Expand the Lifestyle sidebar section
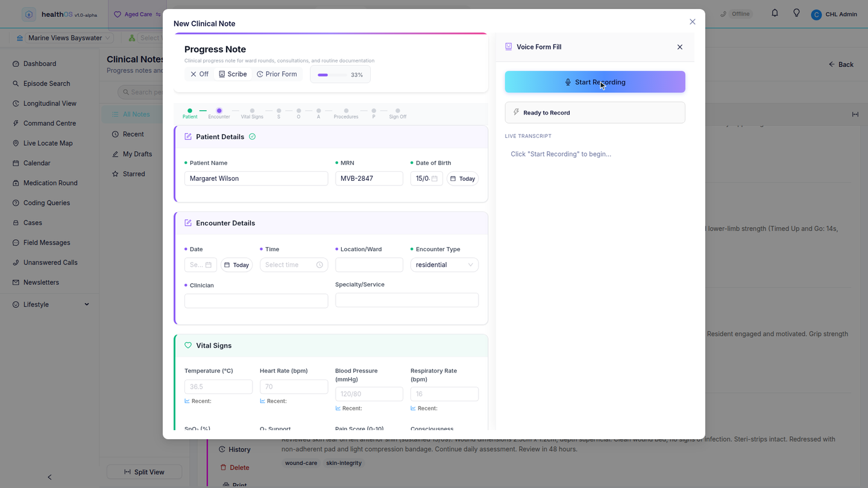The width and height of the screenshot is (868, 488). tap(51, 305)
